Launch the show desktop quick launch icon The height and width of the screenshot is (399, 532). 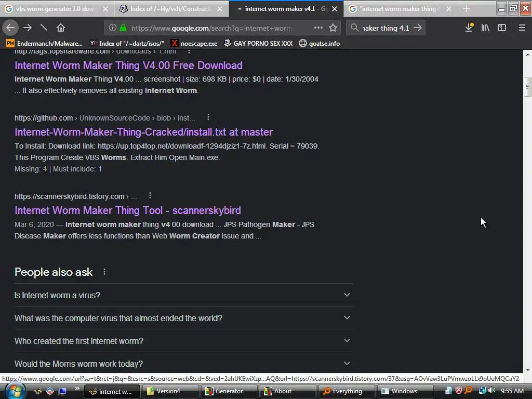click(62, 391)
